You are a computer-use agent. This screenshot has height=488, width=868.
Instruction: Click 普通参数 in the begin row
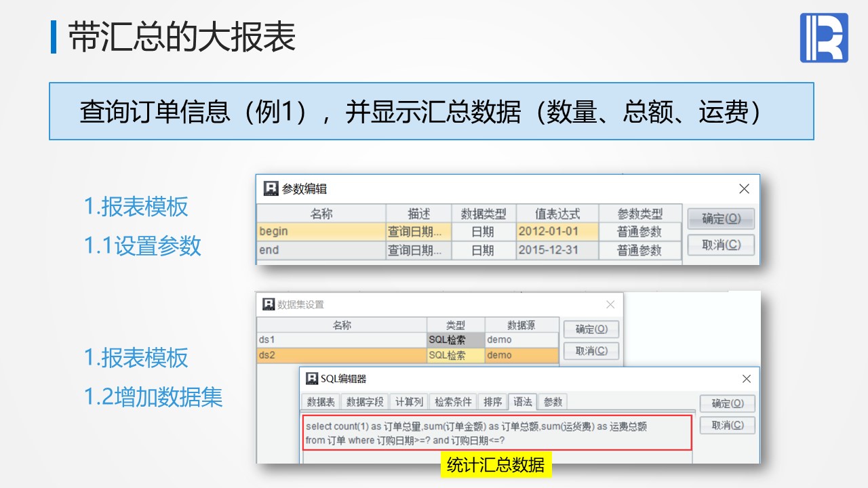639,231
